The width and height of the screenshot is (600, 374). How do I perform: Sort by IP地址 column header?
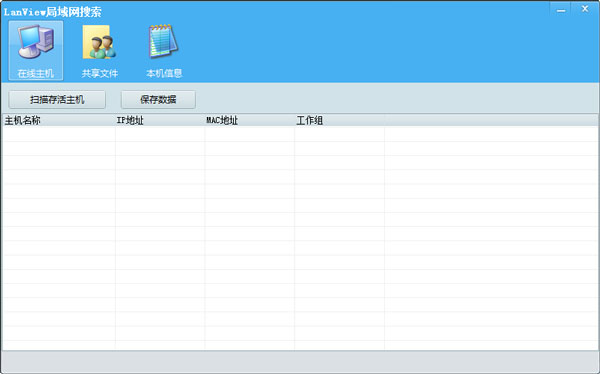[x=160, y=121]
